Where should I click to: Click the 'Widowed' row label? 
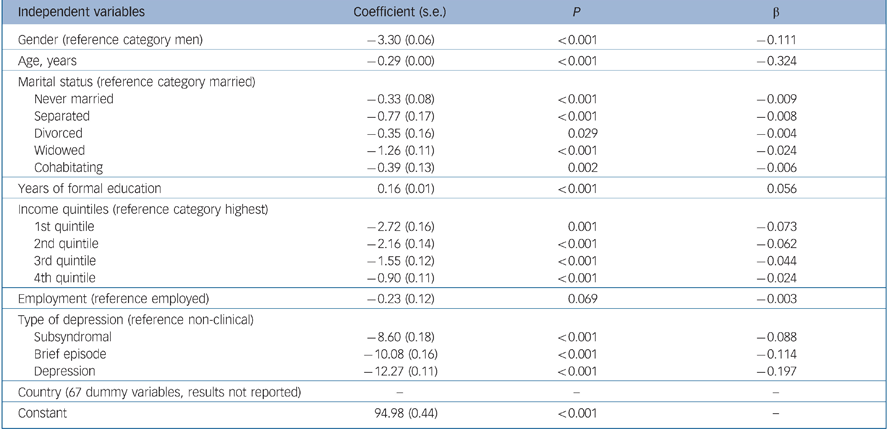coord(60,150)
